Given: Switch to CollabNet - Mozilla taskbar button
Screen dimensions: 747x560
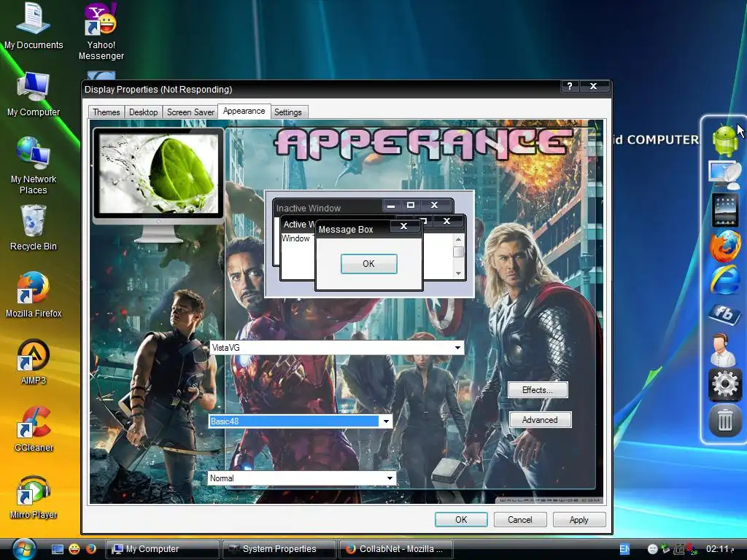Looking at the screenshot, I should [x=396, y=549].
